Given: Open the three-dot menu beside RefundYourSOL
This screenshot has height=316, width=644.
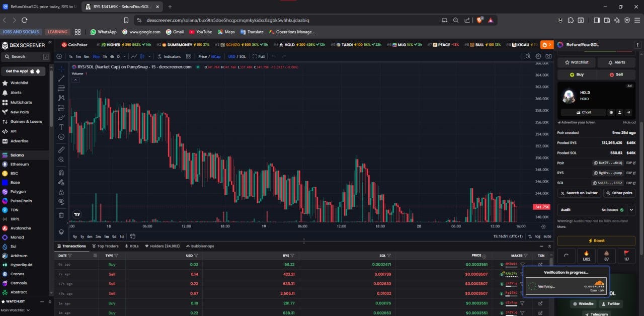Looking at the screenshot, I should [637, 45].
